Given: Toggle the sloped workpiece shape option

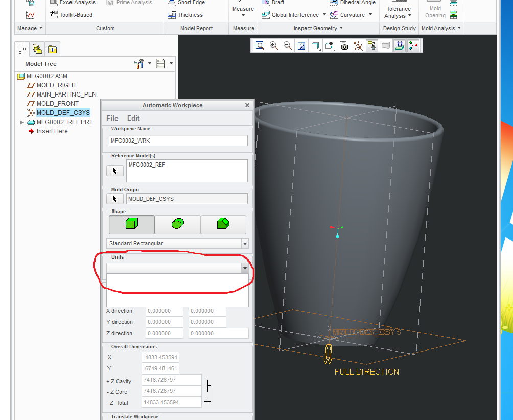Looking at the screenshot, I should pos(223,224).
